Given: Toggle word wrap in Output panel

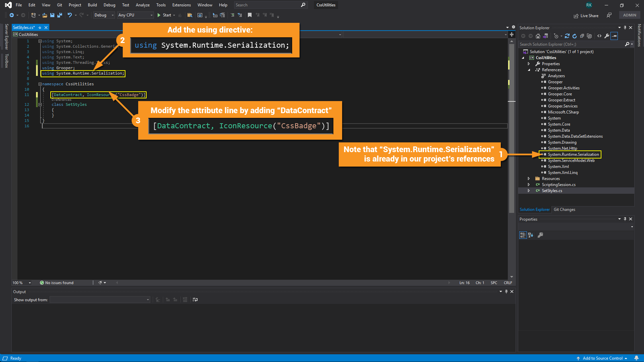Looking at the screenshot, I should pyautogui.click(x=195, y=300).
